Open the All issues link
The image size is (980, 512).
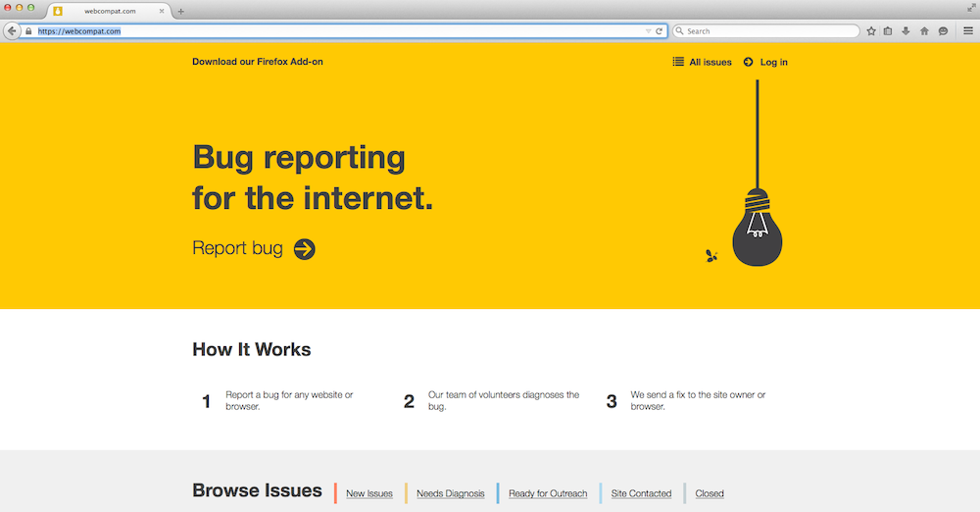[x=710, y=62]
